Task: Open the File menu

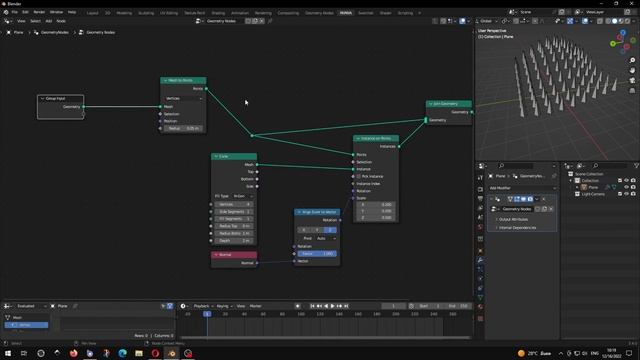Action: [x=15, y=12]
